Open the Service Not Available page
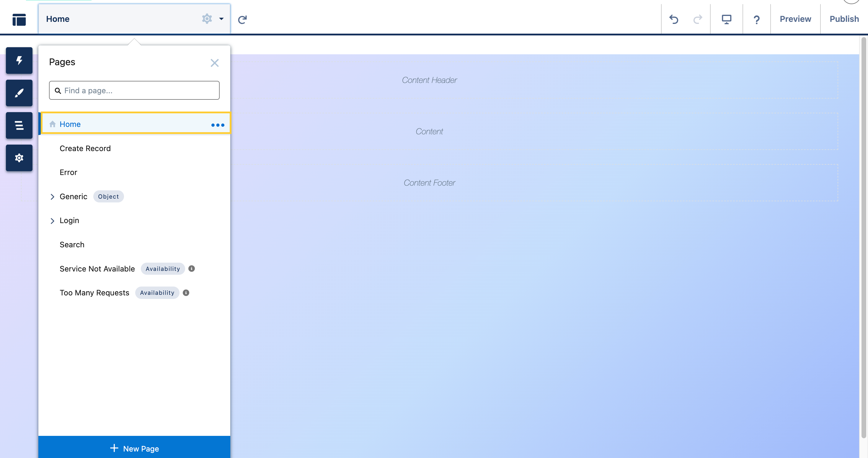Image resolution: width=868 pixels, height=458 pixels. coord(97,269)
